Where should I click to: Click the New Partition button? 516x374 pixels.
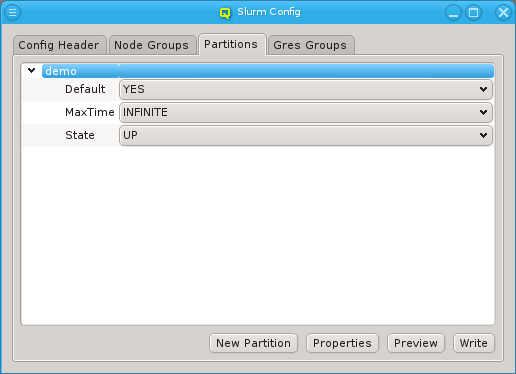pyautogui.click(x=253, y=343)
